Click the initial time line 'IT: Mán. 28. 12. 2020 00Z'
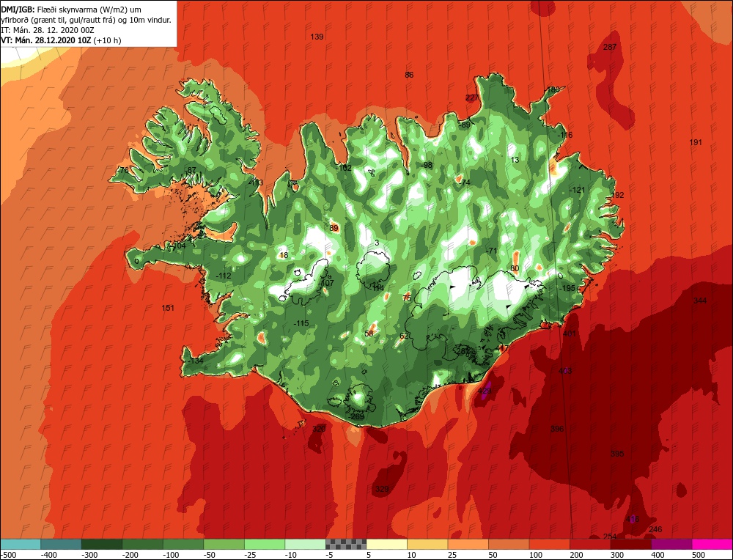The height and width of the screenshot is (560, 733). [x=48, y=30]
